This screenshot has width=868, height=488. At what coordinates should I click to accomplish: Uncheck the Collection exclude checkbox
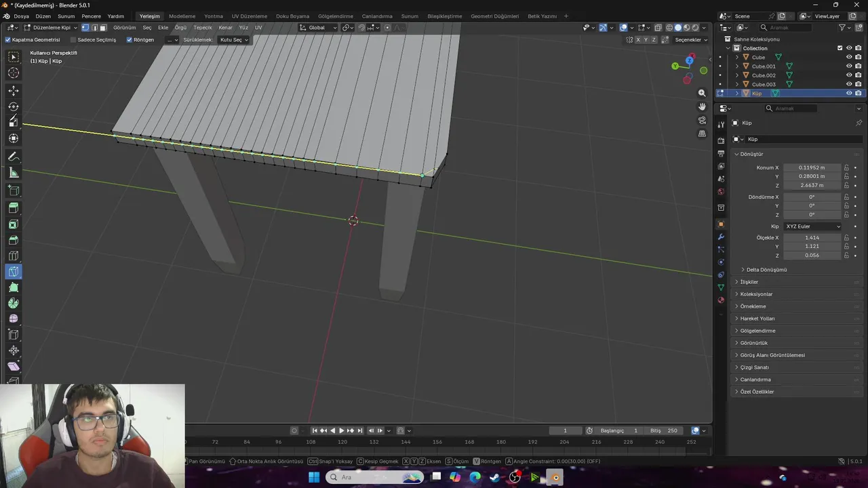840,48
